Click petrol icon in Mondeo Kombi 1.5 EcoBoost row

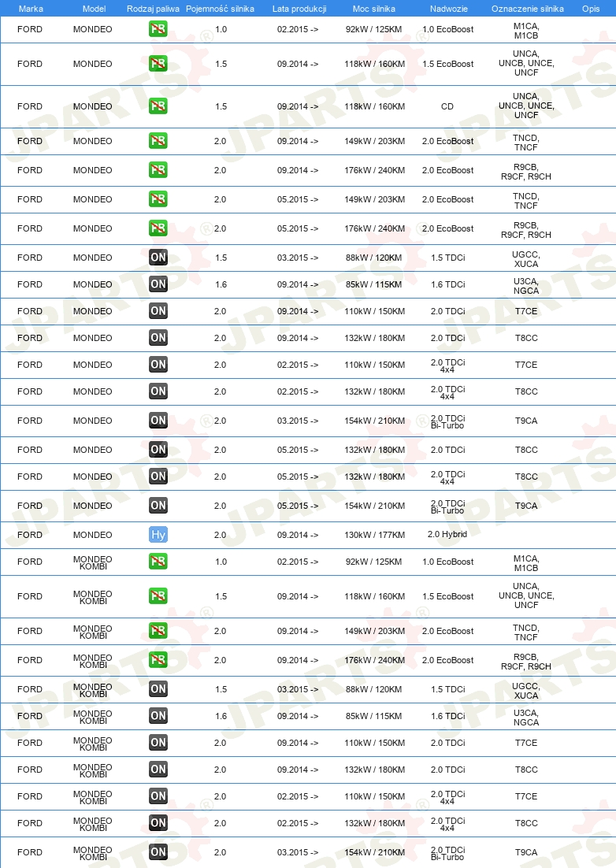pyautogui.click(x=158, y=596)
